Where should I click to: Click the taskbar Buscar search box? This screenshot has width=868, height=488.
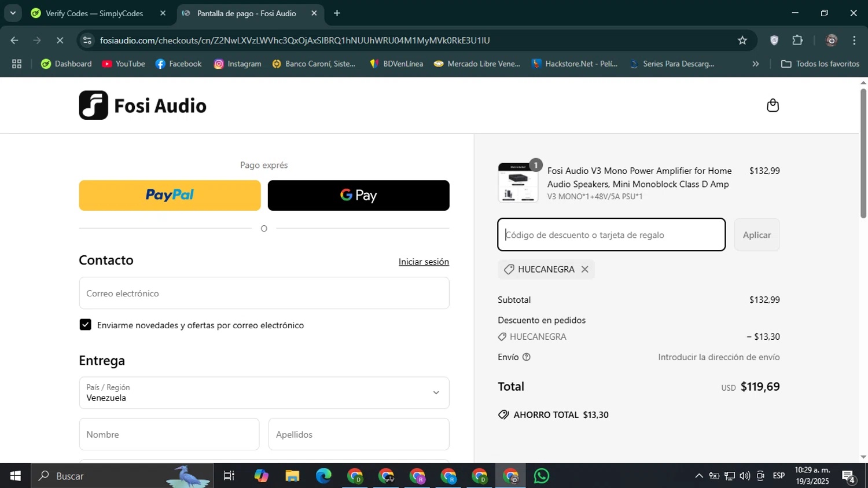[122, 476]
